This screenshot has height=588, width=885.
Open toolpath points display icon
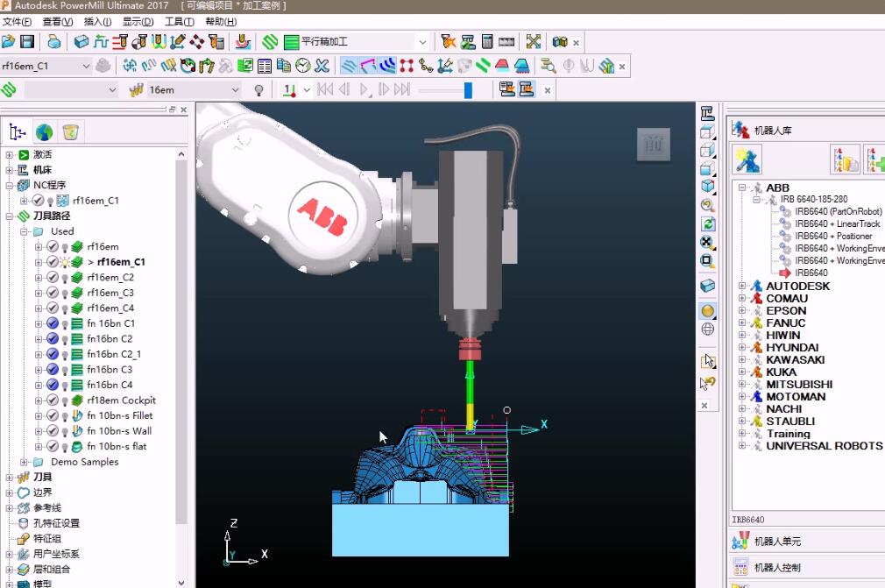(407, 66)
